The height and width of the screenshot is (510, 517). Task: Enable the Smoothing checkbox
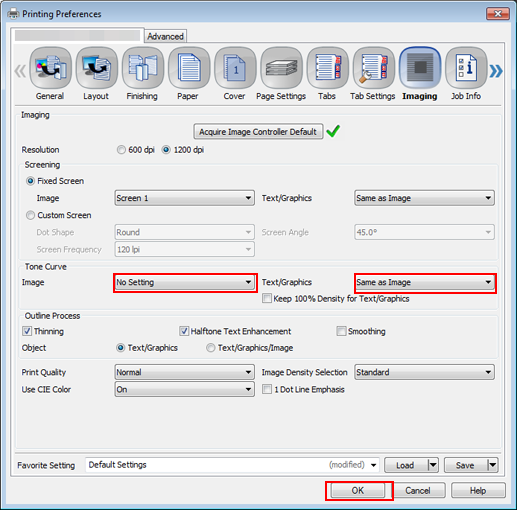point(341,331)
